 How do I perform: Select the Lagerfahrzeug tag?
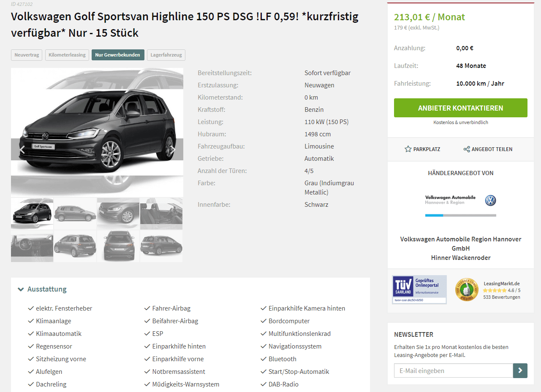point(166,55)
